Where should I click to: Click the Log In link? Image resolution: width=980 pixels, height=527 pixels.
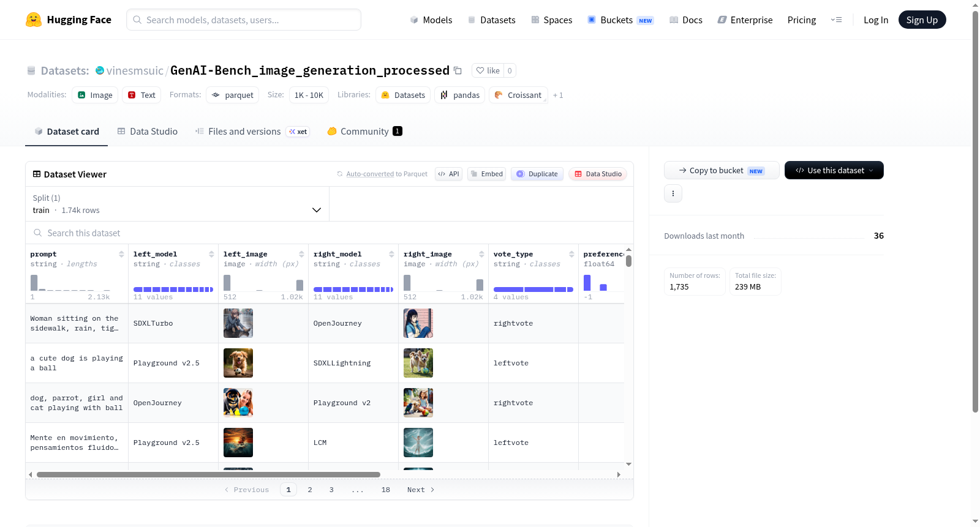875,20
